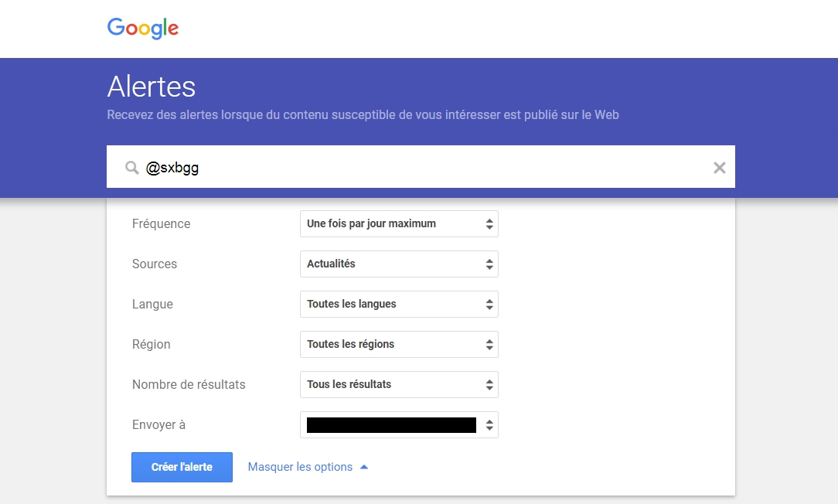Click the Google logo

143,29
